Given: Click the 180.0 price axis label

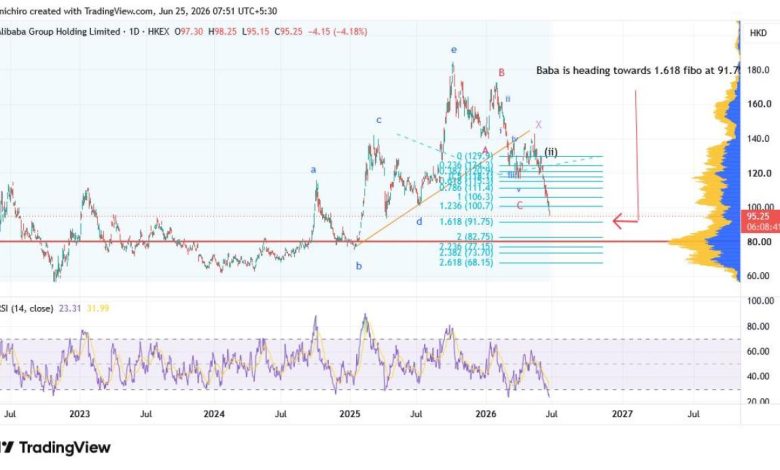Looking at the screenshot, I should point(759,70).
